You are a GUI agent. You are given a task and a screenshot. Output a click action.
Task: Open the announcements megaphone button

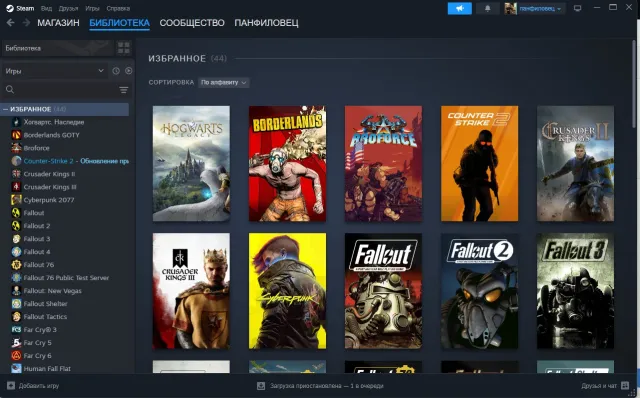[x=460, y=9]
